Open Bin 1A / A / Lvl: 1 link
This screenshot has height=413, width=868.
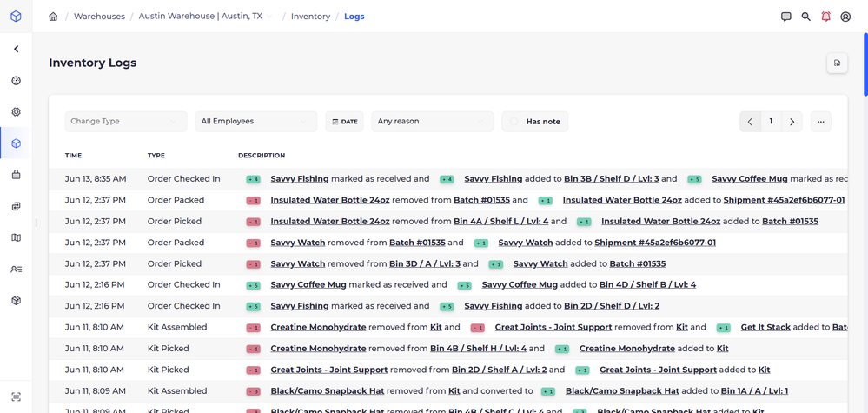(754, 390)
